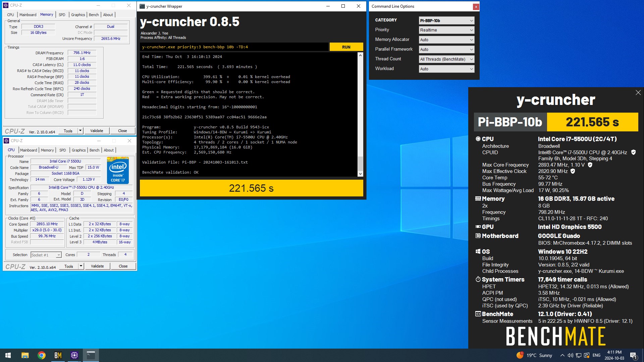Click the yellow 221.565 s result bar
Viewport: 644px width, 362px height.
[x=251, y=188]
